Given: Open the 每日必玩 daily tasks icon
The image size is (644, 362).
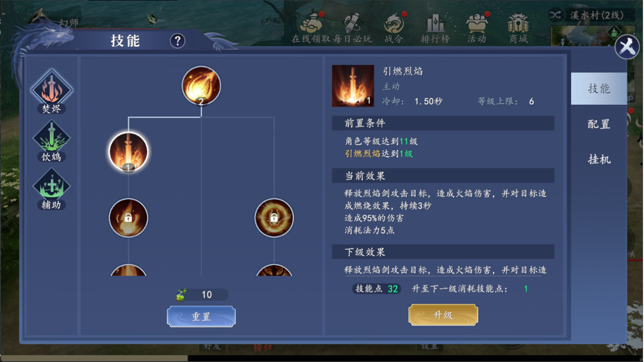Looking at the screenshot, I should click(352, 28).
